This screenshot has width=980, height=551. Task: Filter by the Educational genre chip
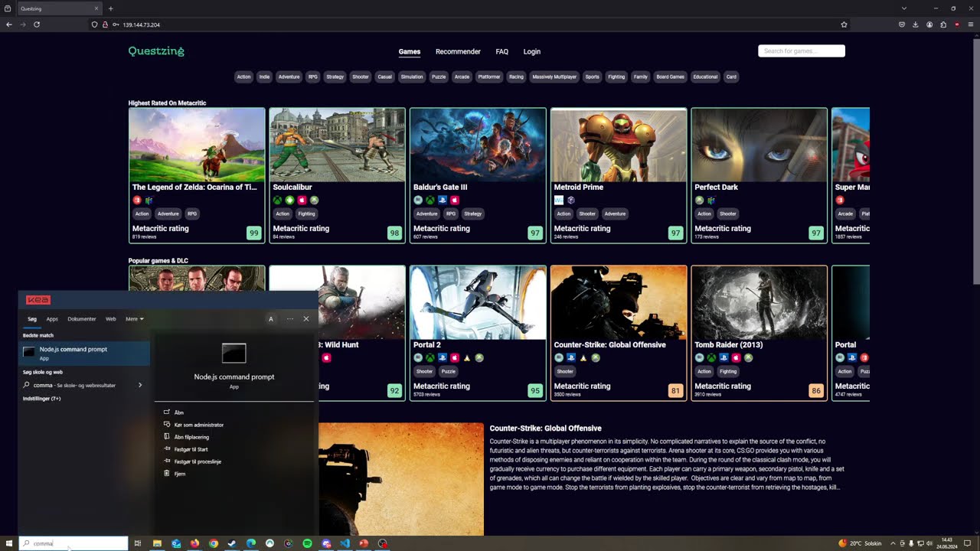point(705,77)
